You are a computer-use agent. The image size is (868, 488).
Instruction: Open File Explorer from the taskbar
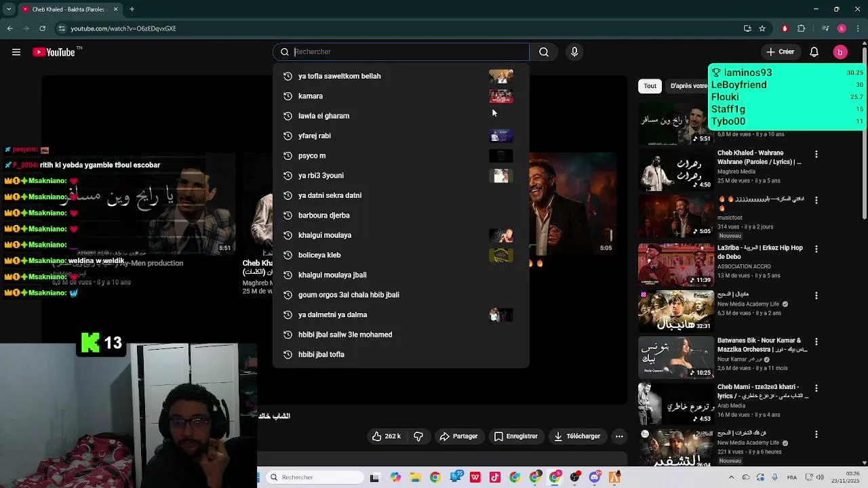415,477
